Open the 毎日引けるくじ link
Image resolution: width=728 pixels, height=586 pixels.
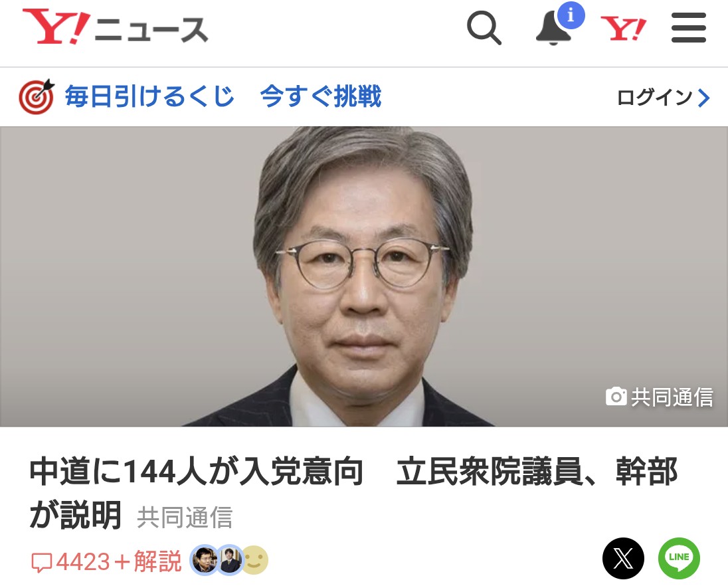[149, 96]
